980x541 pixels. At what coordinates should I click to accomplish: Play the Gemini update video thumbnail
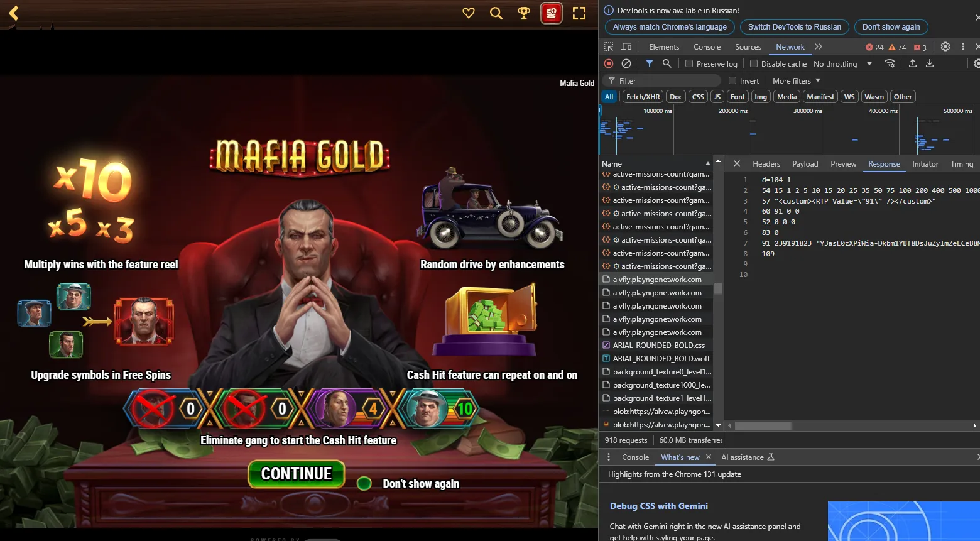tap(903, 521)
